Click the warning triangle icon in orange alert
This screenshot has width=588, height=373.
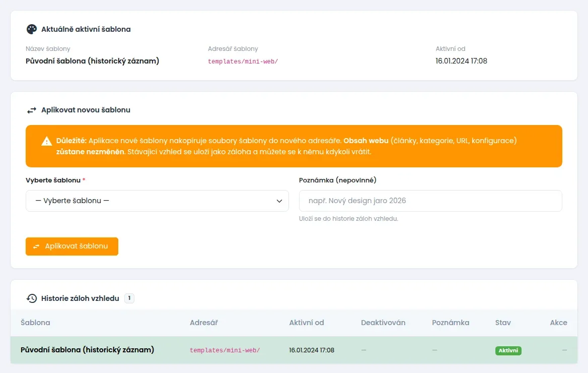point(46,141)
